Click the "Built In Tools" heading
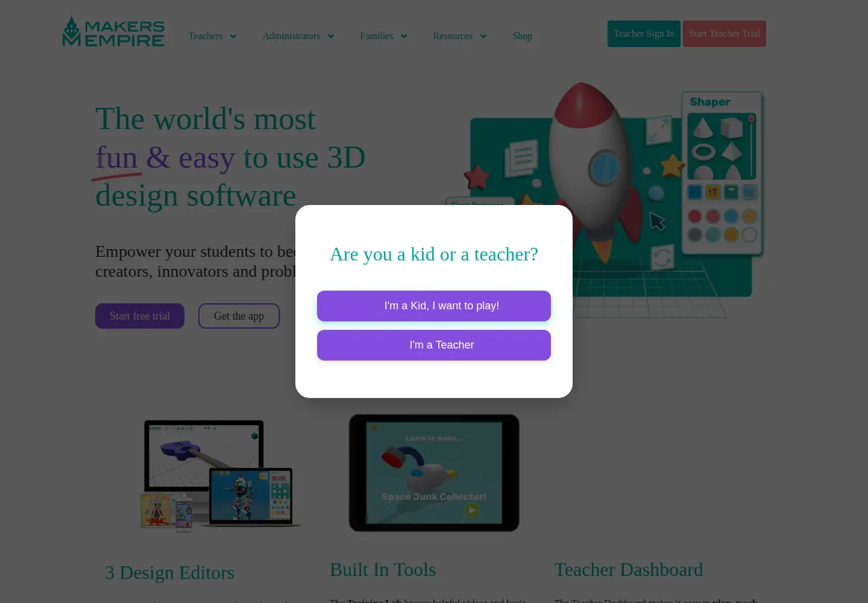This screenshot has width=868, height=603. coord(383,570)
